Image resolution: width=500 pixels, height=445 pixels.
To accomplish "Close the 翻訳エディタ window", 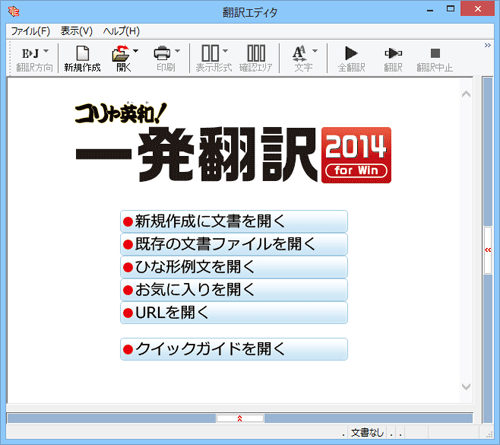I will coord(478,9).
